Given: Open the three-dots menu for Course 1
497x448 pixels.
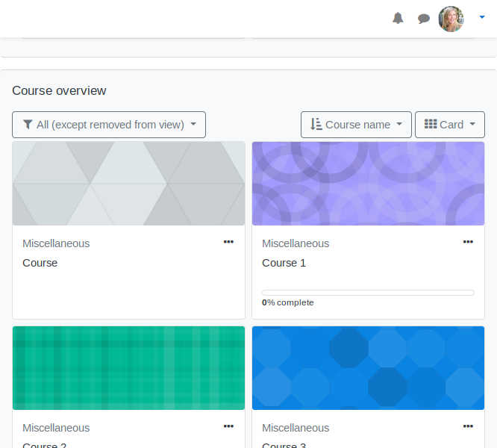Looking at the screenshot, I should (468, 242).
